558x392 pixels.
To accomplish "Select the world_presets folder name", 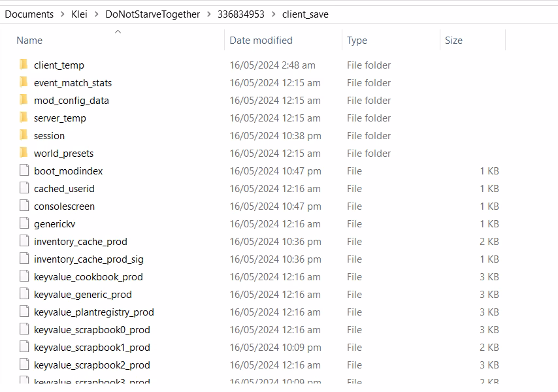I will click(63, 154).
